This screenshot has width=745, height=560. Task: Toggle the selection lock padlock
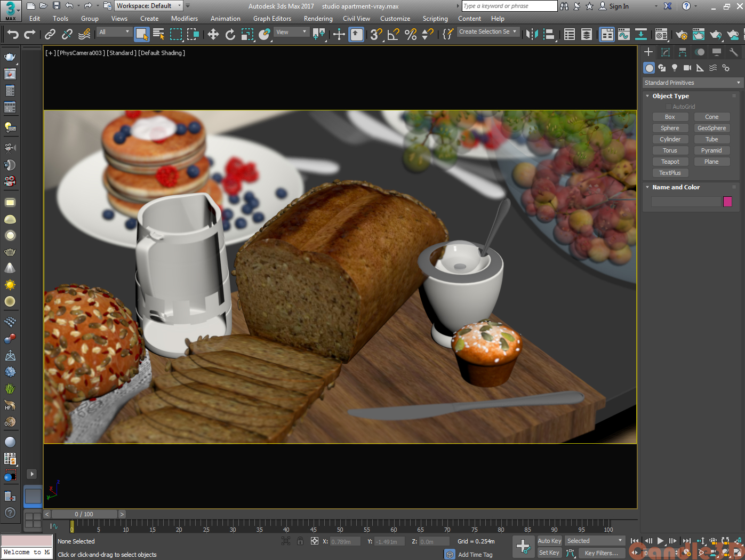[300, 541]
